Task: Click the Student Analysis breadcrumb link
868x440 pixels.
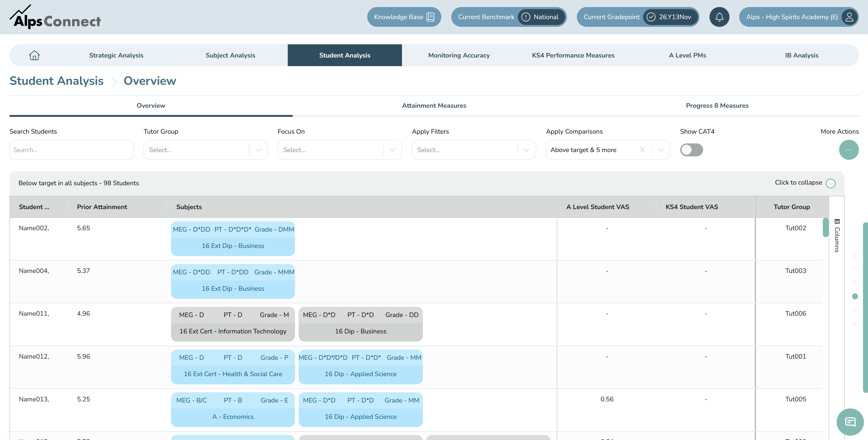Action: click(x=57, y=81)
